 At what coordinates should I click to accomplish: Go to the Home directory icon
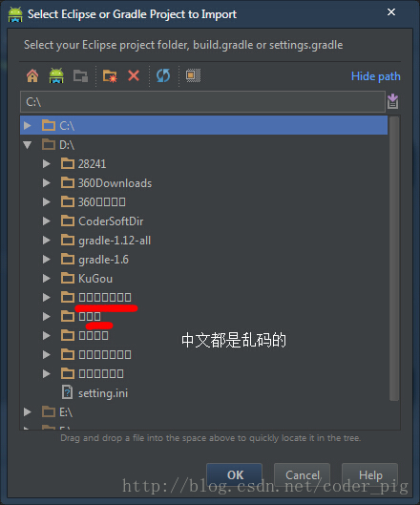pyautogui.click(x=32, y=76)
